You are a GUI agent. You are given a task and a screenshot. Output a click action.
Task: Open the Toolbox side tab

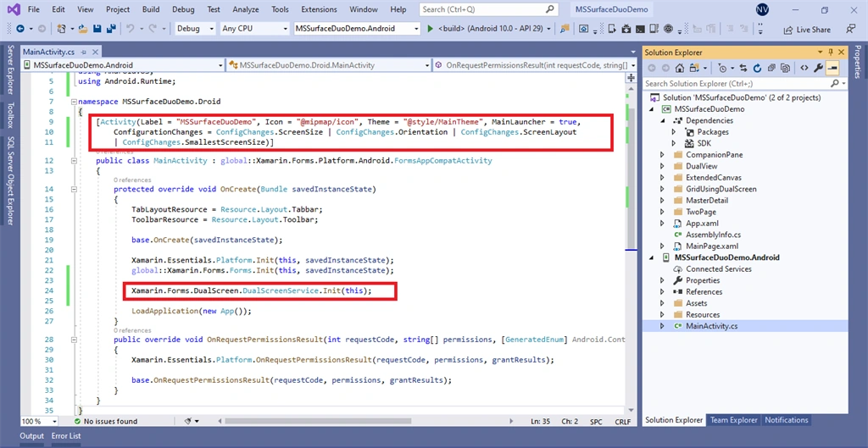(x=10, y=115)
